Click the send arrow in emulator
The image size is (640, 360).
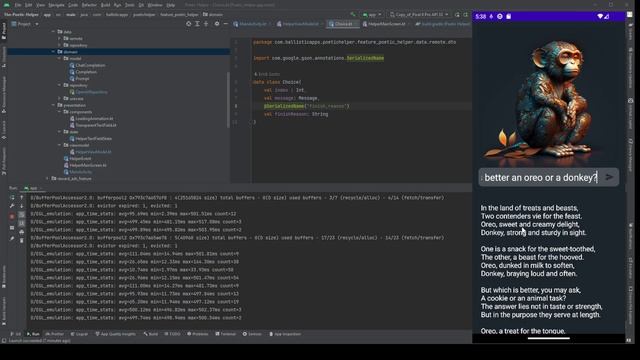[609, 177]
